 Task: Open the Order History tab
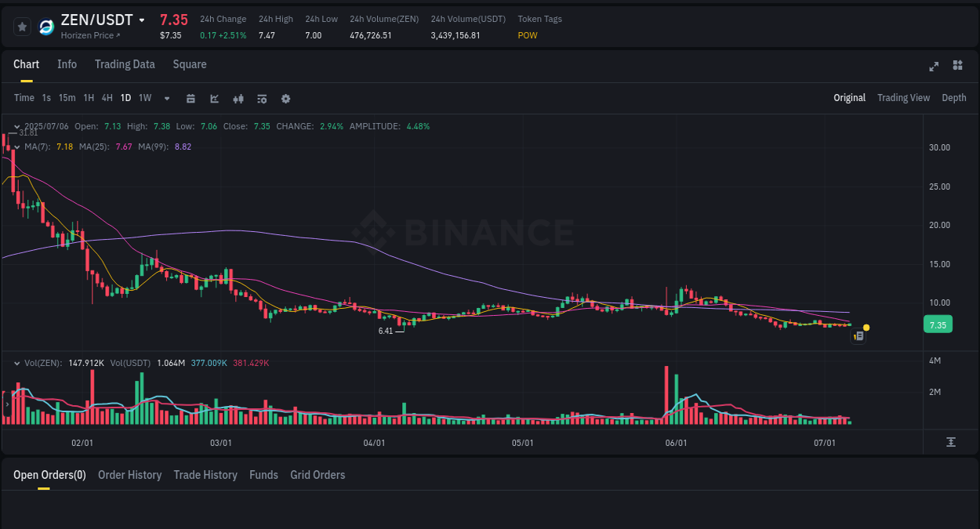129,475
